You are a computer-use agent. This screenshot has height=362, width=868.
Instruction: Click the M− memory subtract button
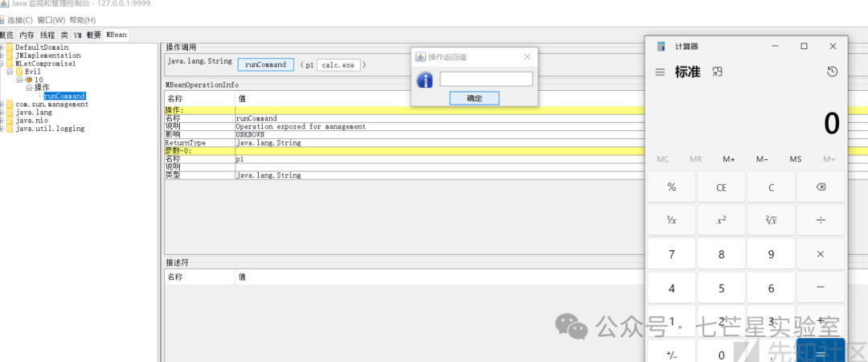pyautogui.click(x=762, y=159)
